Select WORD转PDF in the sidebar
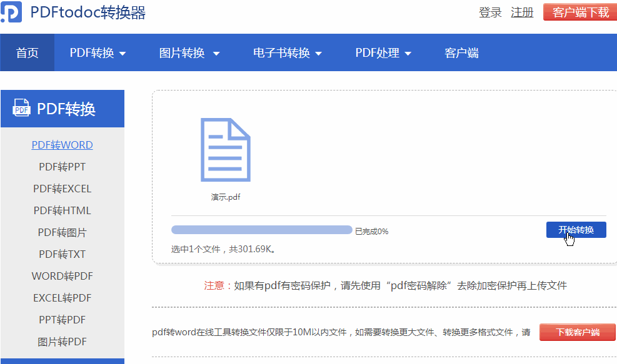The height and width of the screenshot is (364, 617). pyautogui.click(x=61, y=275)
